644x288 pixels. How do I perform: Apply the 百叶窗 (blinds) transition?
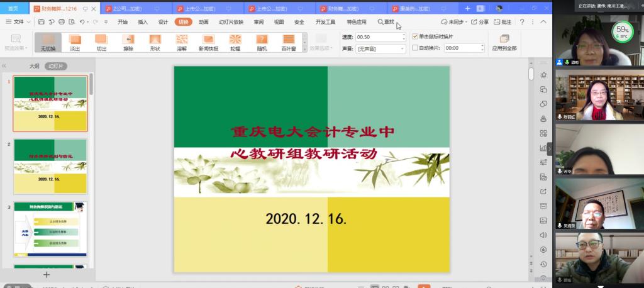tap(289, 42)
